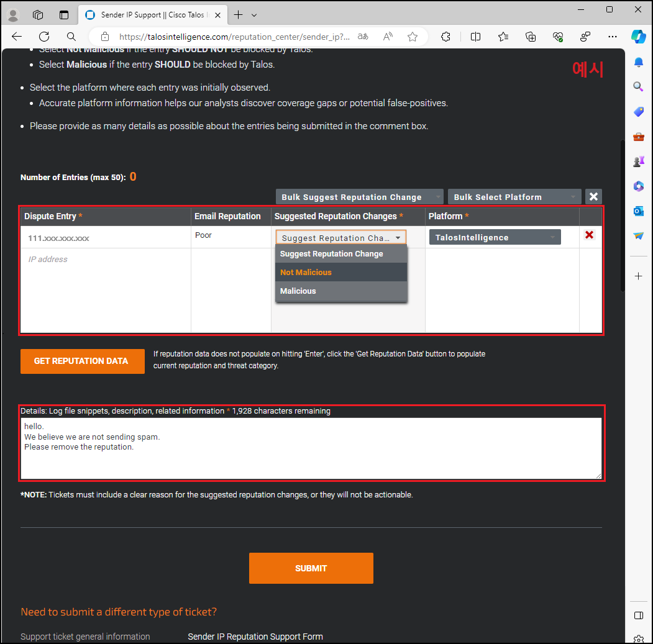Activate the read aloud icon
653x644 pixels.
click(x=388, y=37)
